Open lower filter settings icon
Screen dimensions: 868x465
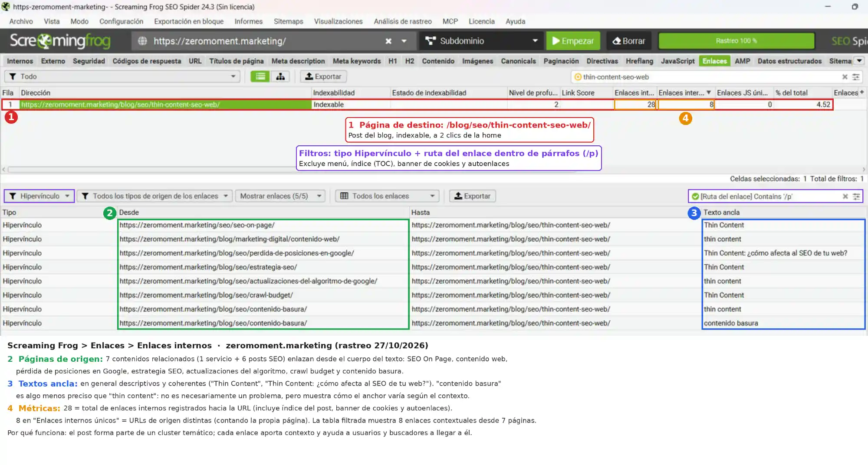(x=856, y=196)
